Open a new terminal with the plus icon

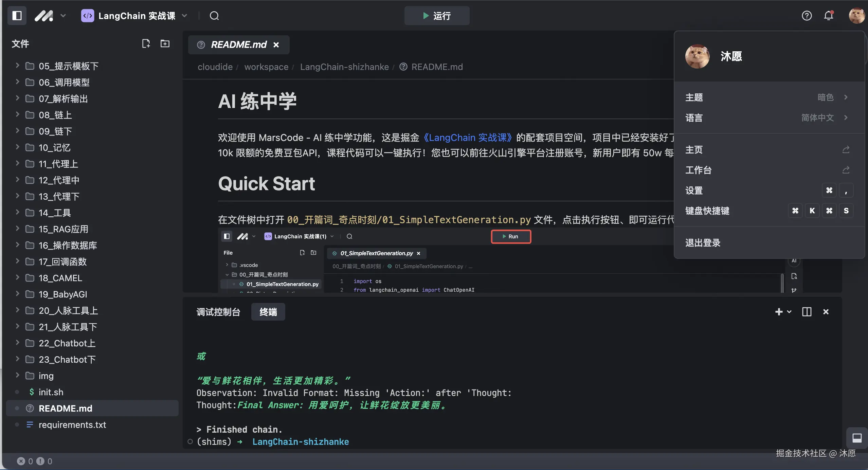(779, 312)
